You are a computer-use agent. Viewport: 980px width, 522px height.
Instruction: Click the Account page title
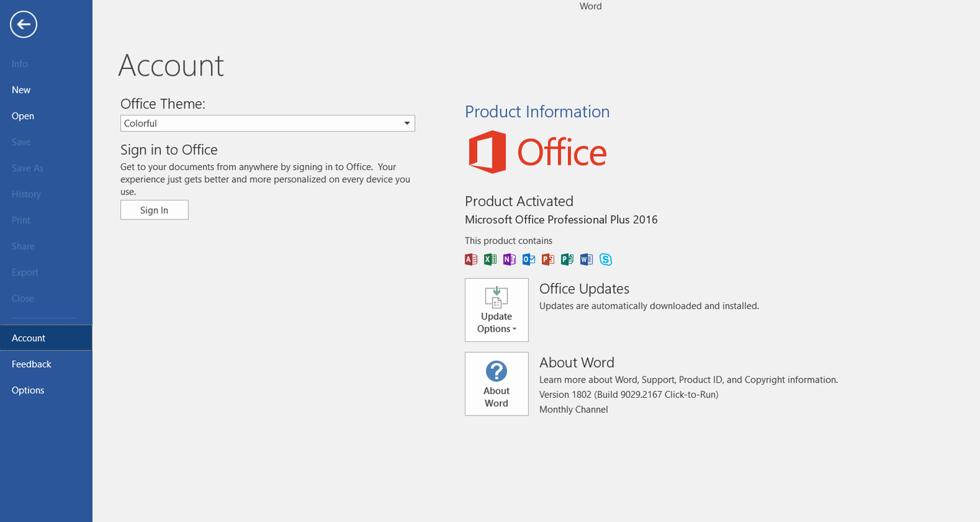coord(171,66)
